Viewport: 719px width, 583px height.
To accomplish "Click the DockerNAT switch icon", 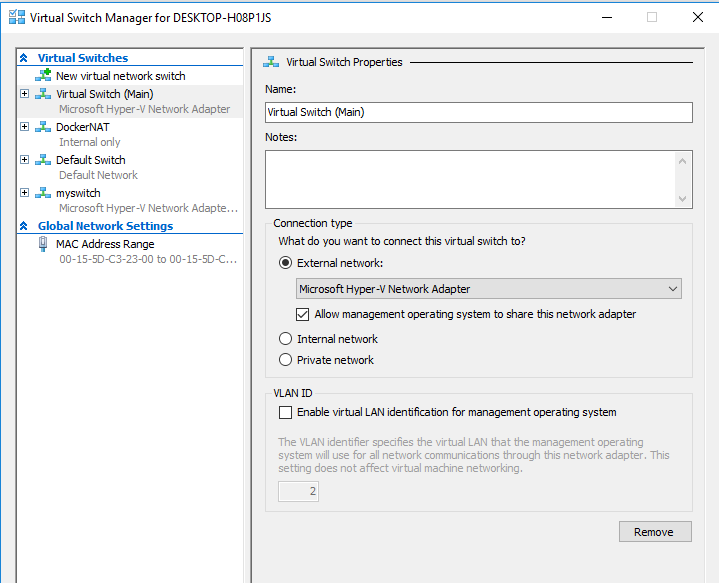I will (x=43, y=127).
